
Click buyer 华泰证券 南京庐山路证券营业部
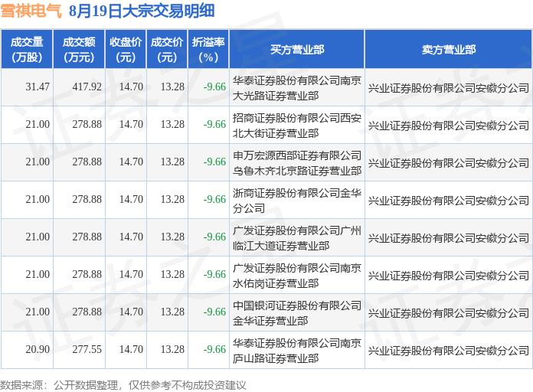tap(297, 350)
